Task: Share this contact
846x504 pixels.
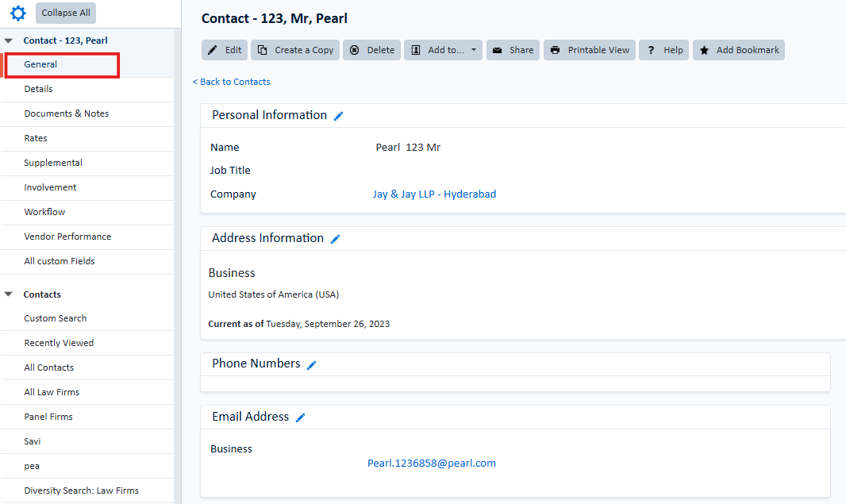Action: click(513, 50)
